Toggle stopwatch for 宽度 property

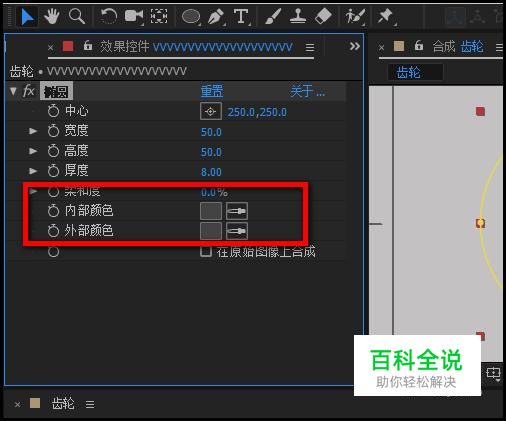[x=53, y=131]
